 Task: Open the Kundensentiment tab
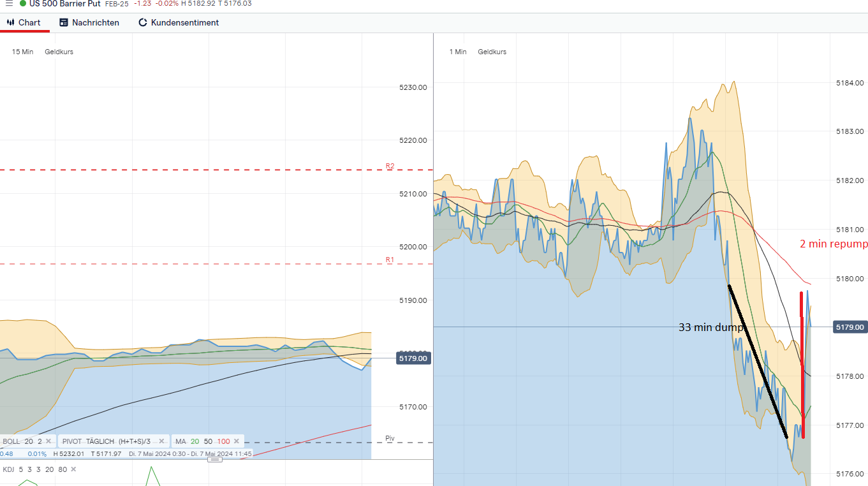click(x=179, y=22)
